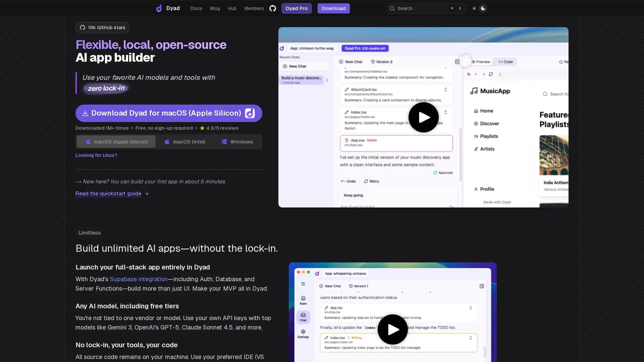644x362 pixels.
Task: Switch to the Preview tab
Action: (x=481, y=62)
